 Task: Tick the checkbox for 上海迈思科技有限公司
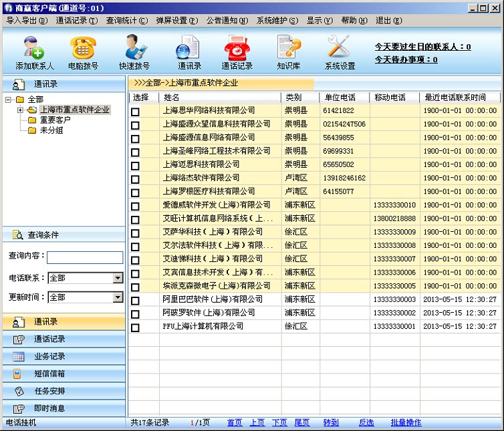click(x=135, y=166)
